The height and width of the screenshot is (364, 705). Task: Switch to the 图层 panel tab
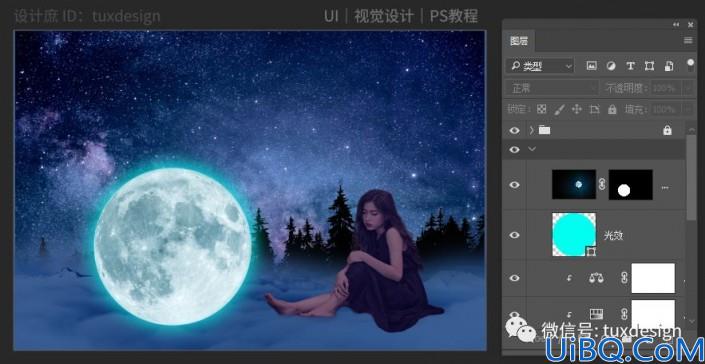(518, 41)
